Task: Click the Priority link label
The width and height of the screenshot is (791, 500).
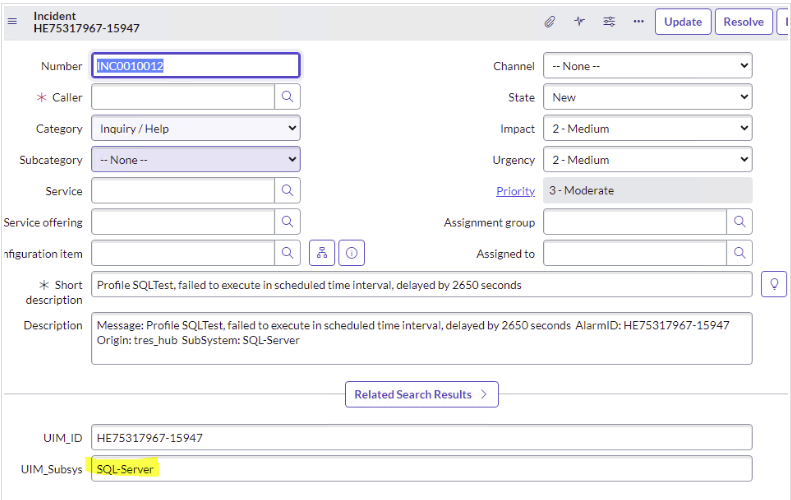Action: pyautogui.click(x=515, y=190)
